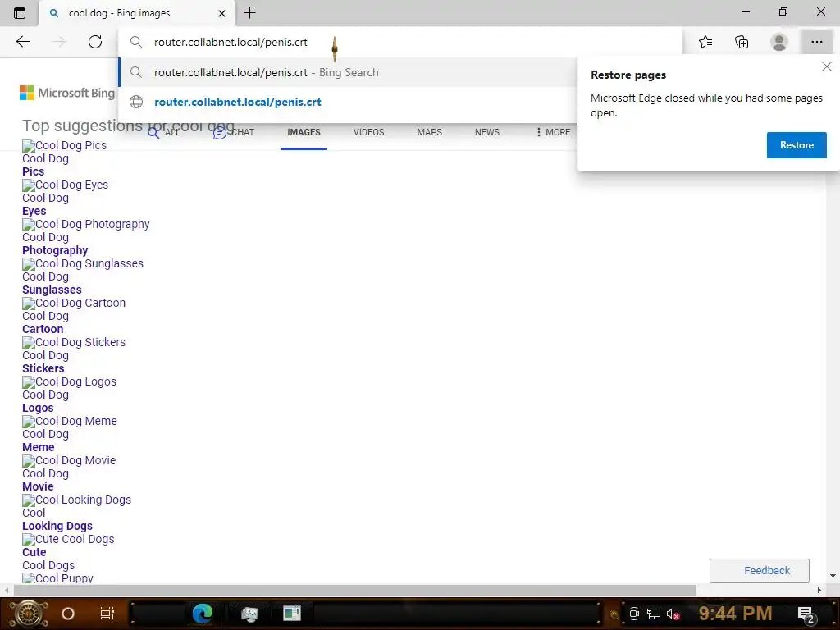Open the green window app on taskbar
Image resolution: width=840 pixels, height=630 pixels.
click(292, 614)
